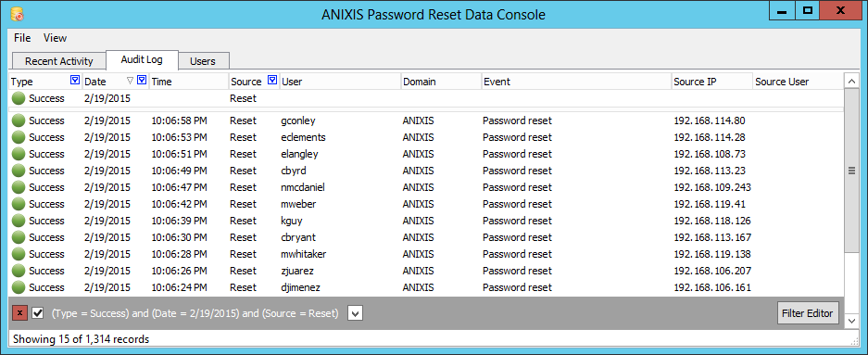
Task: Click the green Success icon for gconley
Action: pos(19,120)
